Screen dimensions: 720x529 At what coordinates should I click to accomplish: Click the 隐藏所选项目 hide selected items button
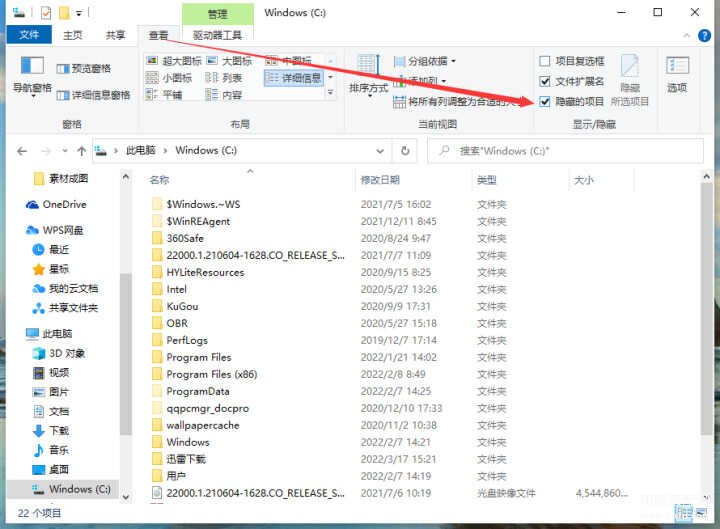pyautogui.click(x=630, y=81)
